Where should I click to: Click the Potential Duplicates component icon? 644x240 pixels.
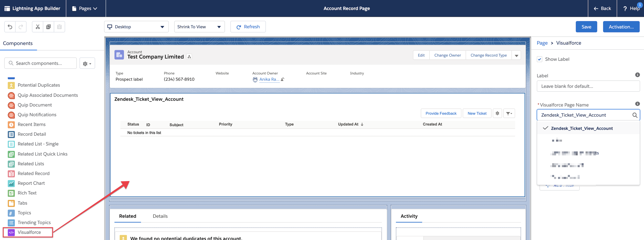click(11, 85)
